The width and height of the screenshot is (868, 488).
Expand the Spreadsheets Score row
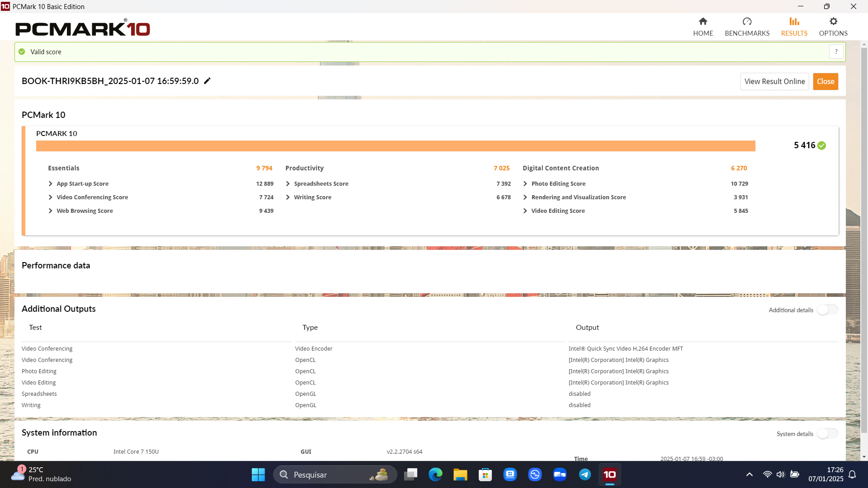pyautogui.click(x=288, y=184)
